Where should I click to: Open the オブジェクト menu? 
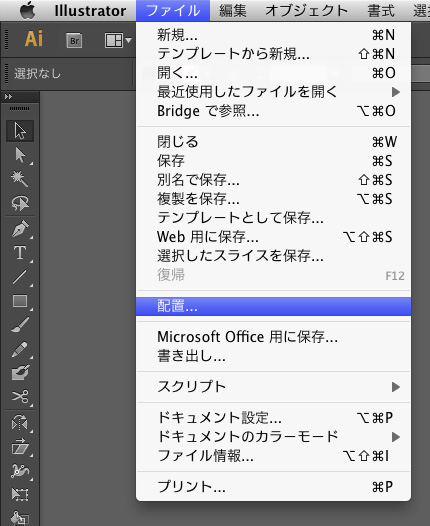click(307, 11)
